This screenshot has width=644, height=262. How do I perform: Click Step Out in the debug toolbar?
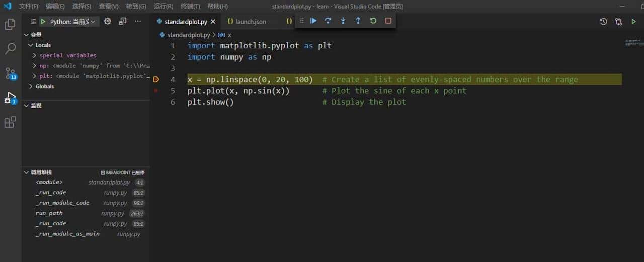tap(358, 21)
